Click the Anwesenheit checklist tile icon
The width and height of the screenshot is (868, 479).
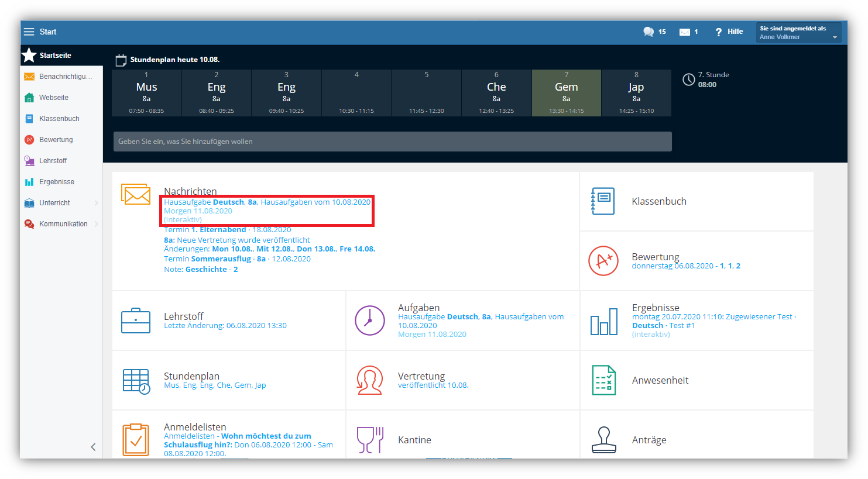pos(604,380)
